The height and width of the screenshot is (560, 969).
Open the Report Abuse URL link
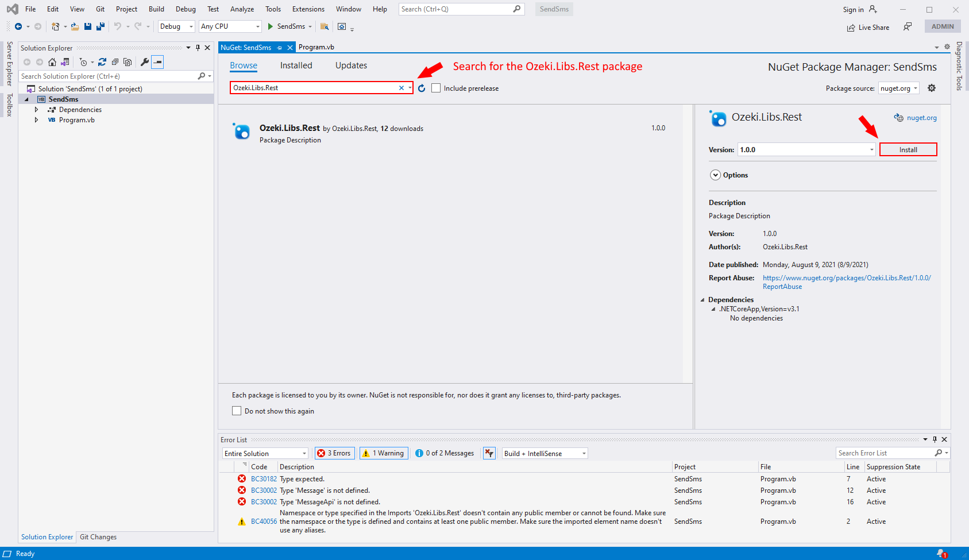click(x=847, y=282)
